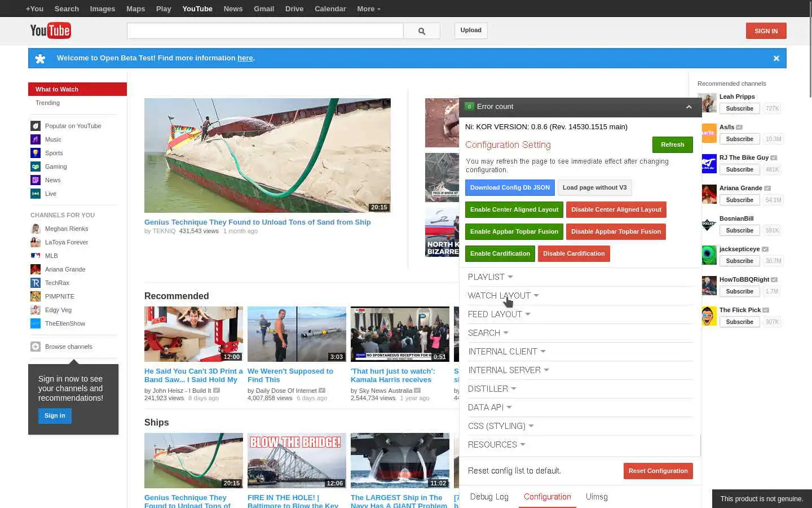Subscribe to Ariana Grande channel
The image size is (812, 508).
[739, 200]
